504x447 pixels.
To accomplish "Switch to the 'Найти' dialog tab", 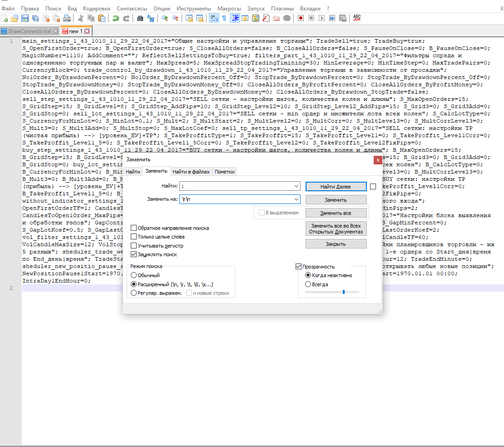I will click(x=133, y=172).
